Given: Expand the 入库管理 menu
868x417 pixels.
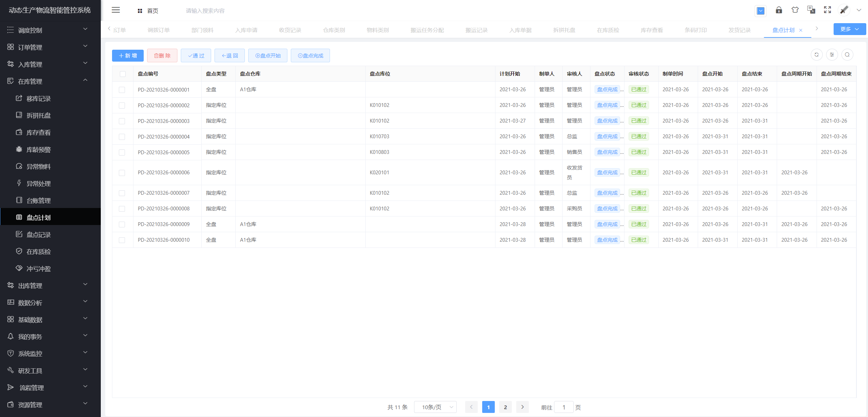Looking at the screenshot, I should click(x=50, y=64).
